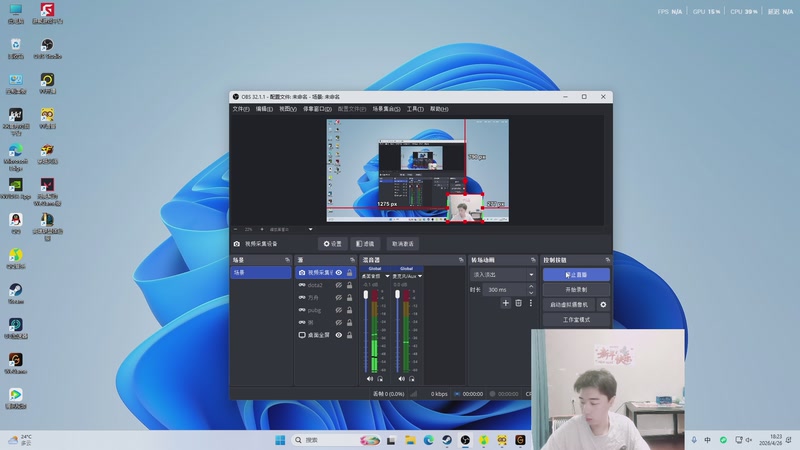Toggle the lock on dota2 source
800x450 pixels.
[349, 285]
